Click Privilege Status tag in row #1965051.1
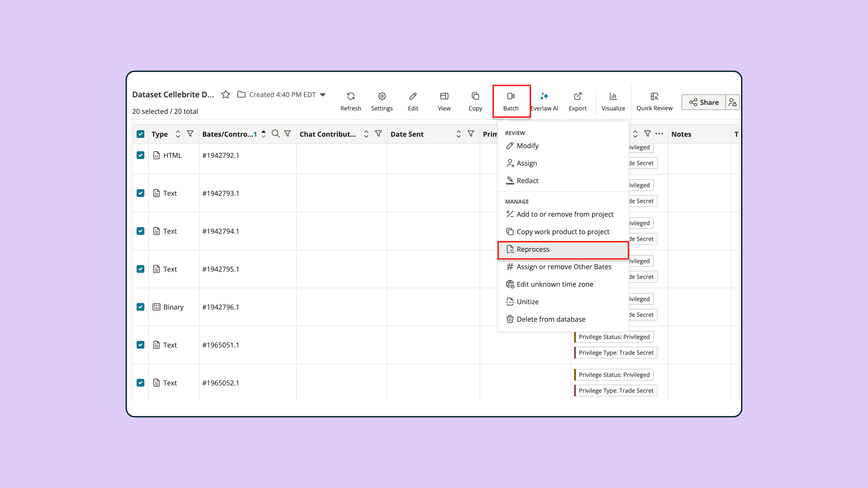868x488 pixels. tap(614, 337)
